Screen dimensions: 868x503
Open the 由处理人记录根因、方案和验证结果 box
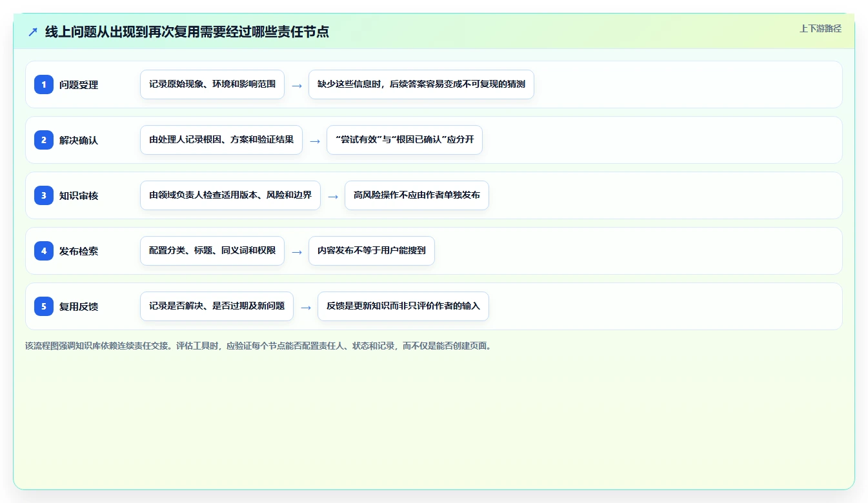[221, 140]
